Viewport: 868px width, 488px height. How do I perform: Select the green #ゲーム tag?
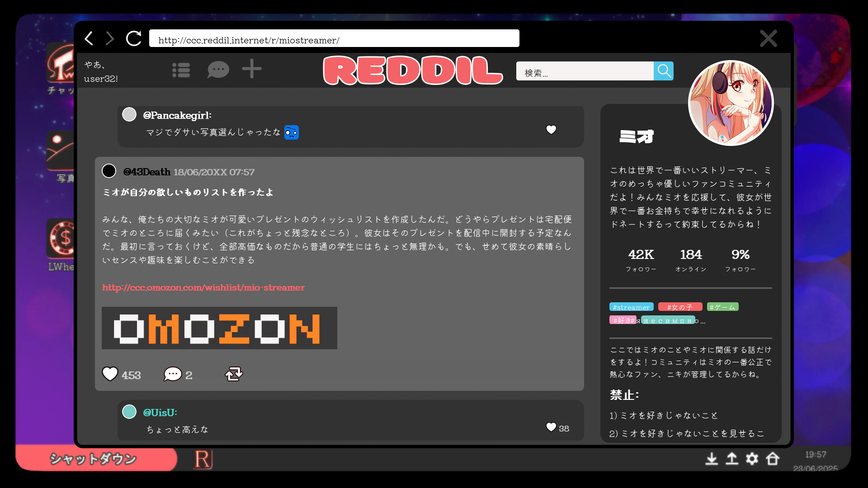(x=722, y=307)
